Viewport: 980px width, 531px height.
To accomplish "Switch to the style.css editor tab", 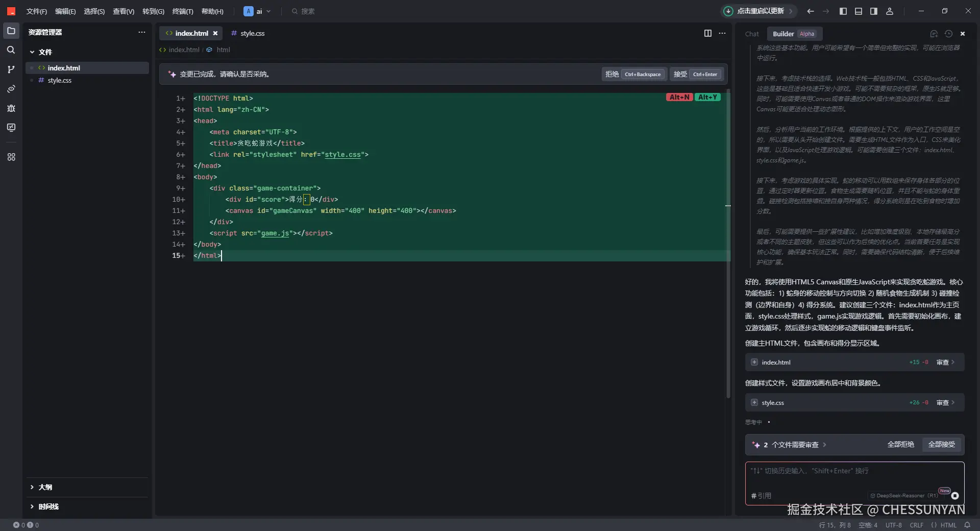I will (248, 33).
